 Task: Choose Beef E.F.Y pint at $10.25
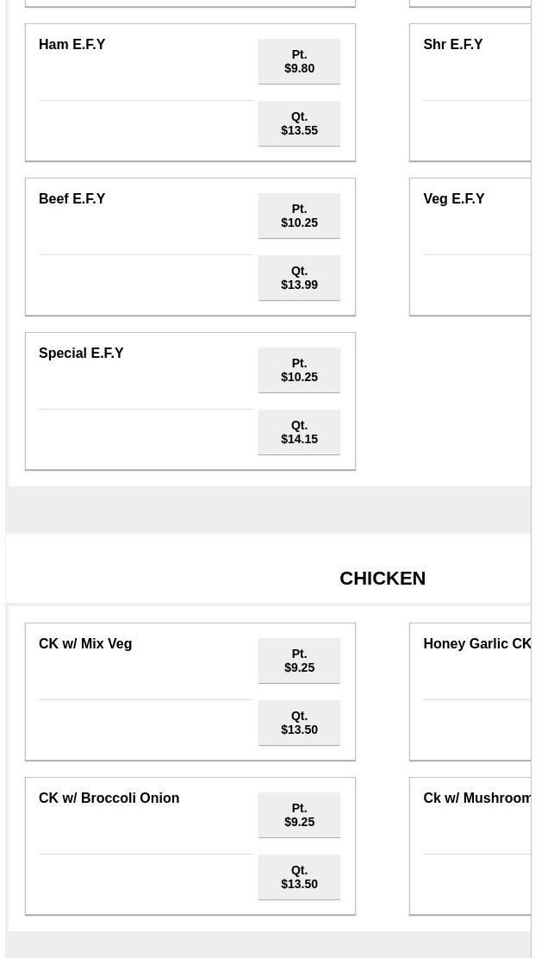pos(299,216)
